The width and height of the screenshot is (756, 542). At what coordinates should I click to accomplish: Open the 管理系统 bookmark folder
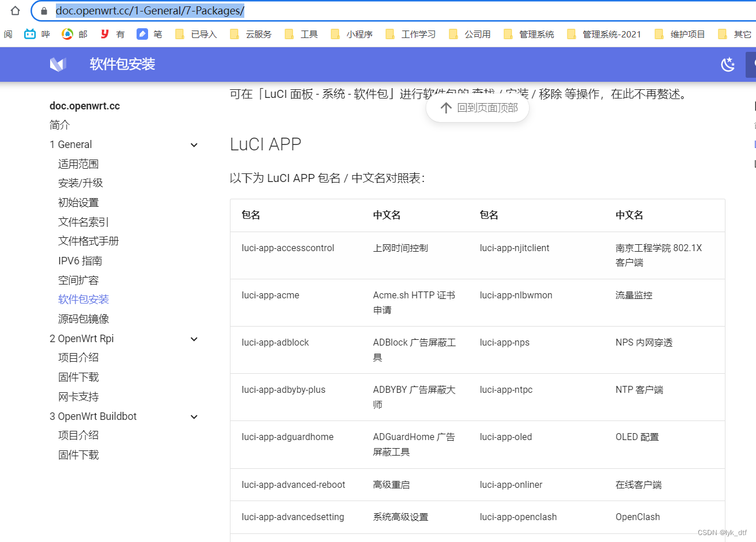tap(529, 34)
